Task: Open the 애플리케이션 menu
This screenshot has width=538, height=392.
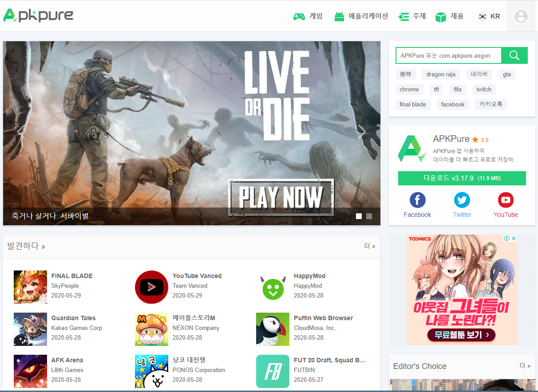Action: [361, 16]
